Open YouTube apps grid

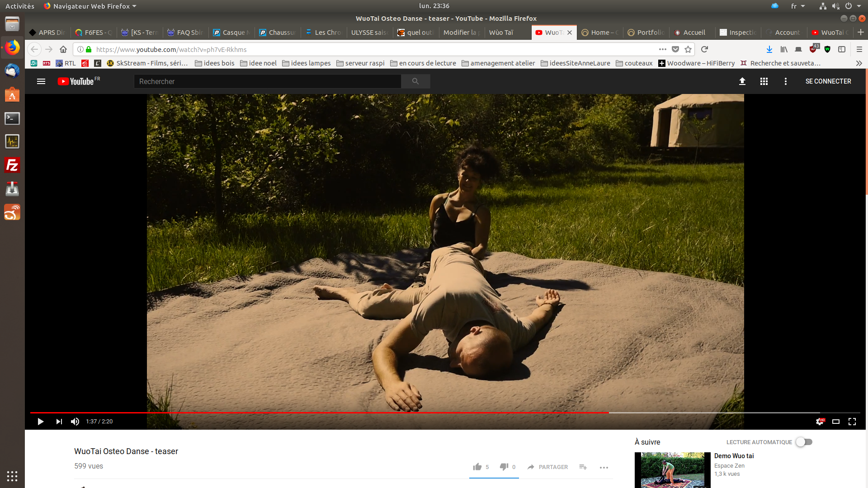click(764, 81)
